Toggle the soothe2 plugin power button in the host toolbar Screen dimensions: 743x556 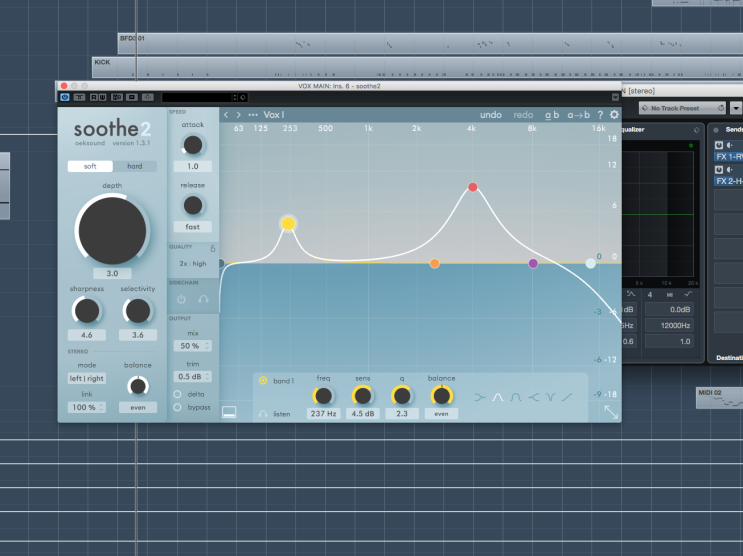coord(65,97)
